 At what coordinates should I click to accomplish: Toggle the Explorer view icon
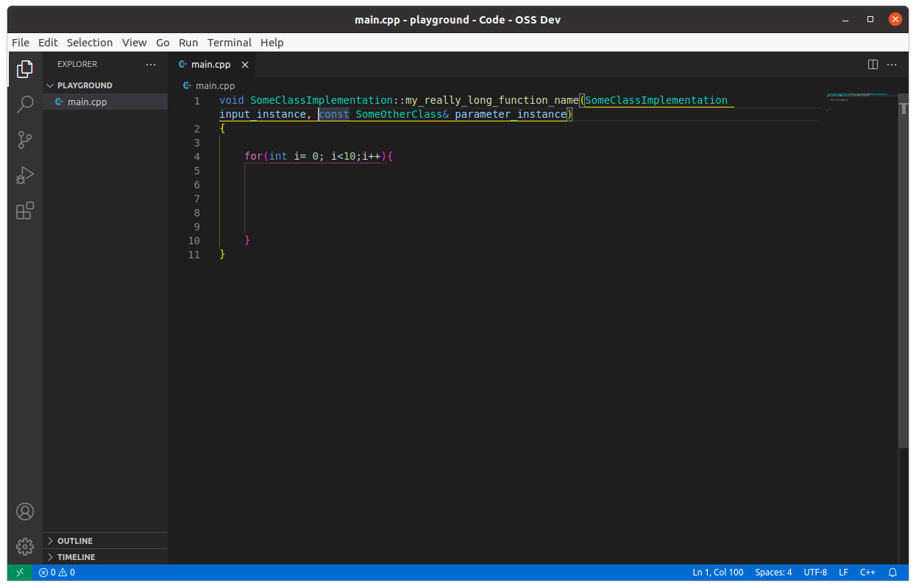tap(24, 69)
